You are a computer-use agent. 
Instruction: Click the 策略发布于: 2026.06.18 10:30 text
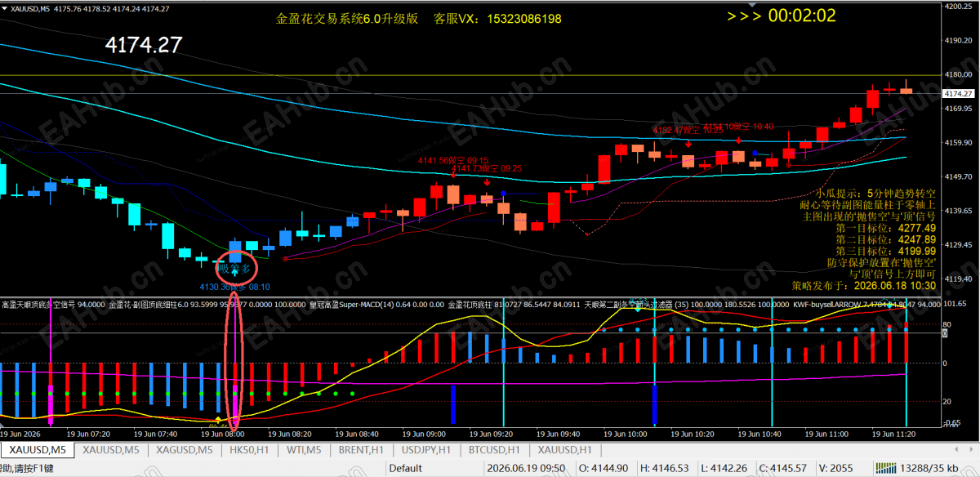coord(864,286)
